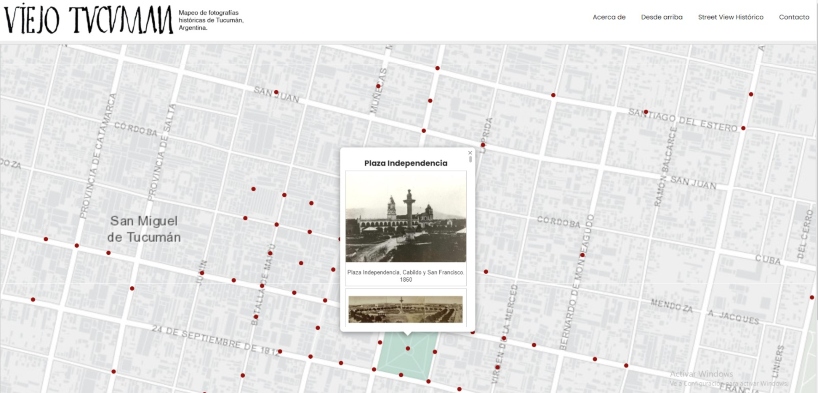Select the marker on Provincia de Catamarca street
Viewport: 818px width, 393px height.
click(77, 245)
